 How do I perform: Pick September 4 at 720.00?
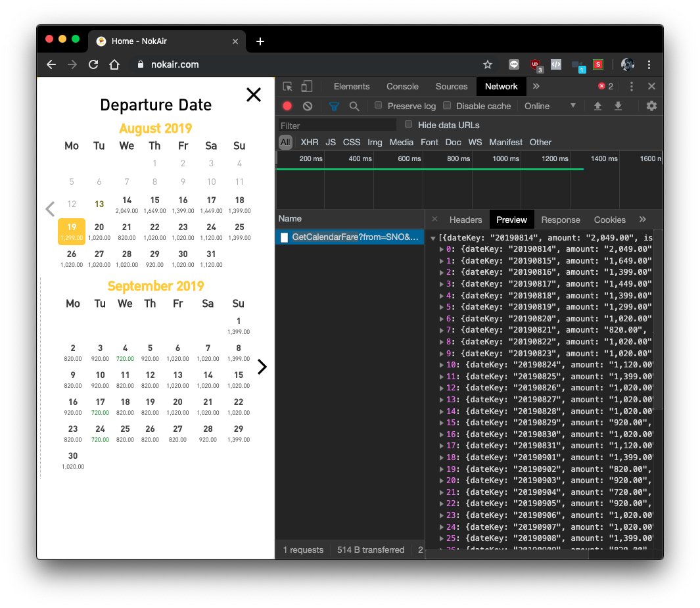click(125, 352)
